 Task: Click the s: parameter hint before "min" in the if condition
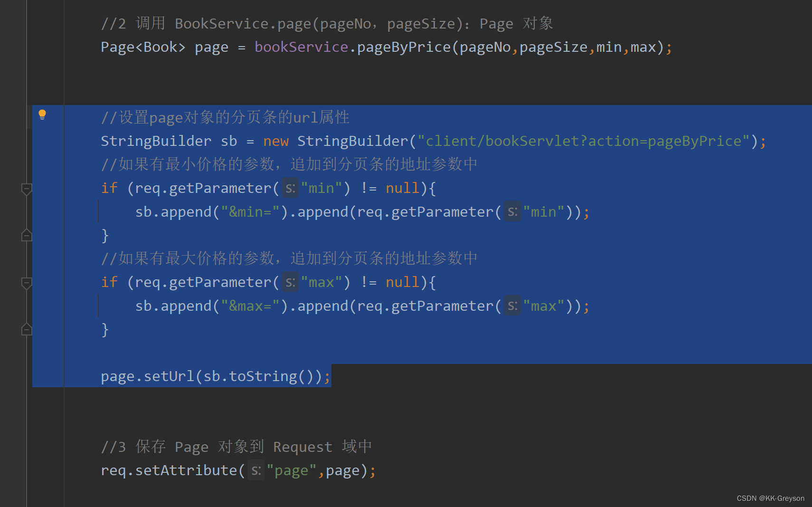[290, 188]
